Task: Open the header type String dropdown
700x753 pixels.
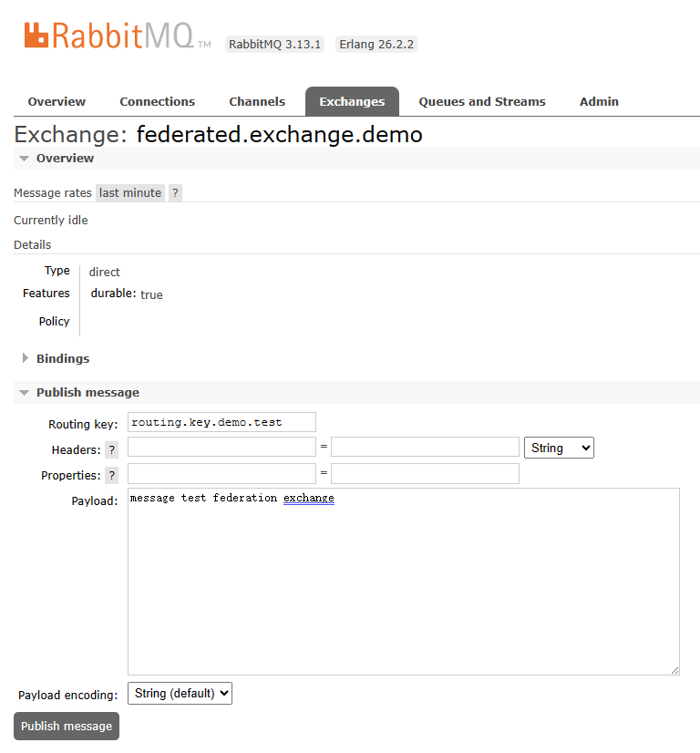Action: [559, 448]
